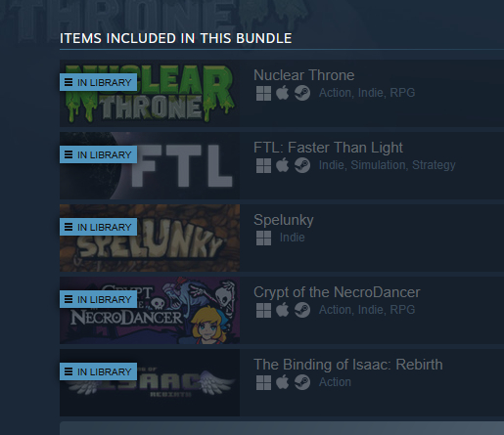504x435 pixels.
Task: Click IN LIBRARY badge on Binding of Isaac
Action: (98, 371)
